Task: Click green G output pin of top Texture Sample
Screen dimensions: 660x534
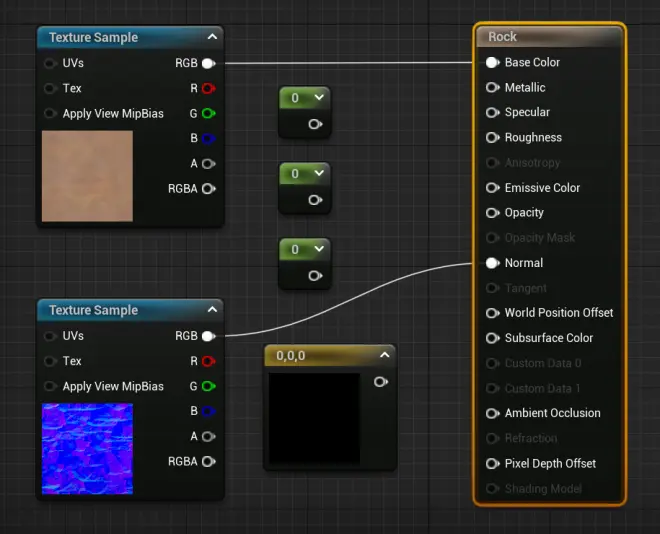Action: [208, 114]
